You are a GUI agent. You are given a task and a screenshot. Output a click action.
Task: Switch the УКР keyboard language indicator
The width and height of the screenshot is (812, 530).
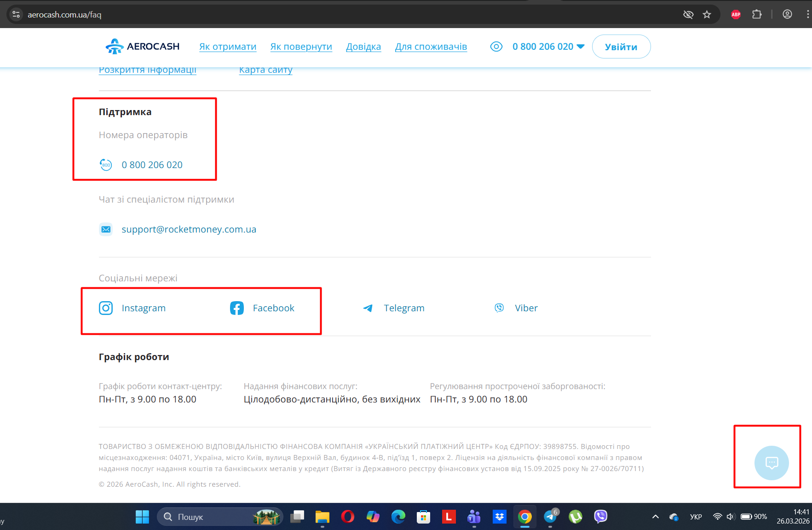(x=696, y=517)
